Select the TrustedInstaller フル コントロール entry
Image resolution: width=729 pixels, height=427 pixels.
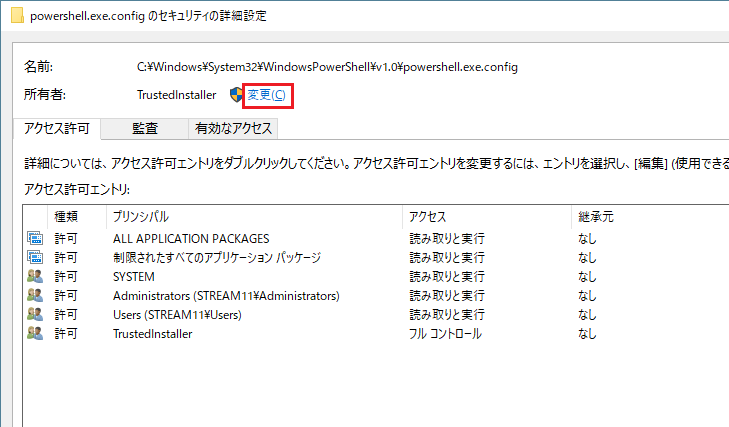pos(152,334)
